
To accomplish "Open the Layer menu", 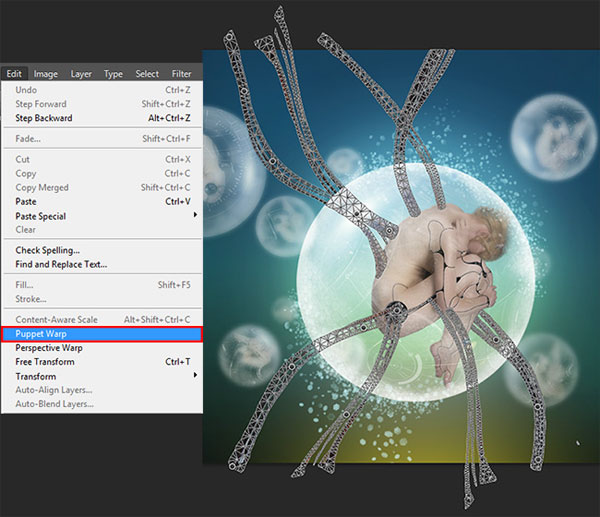I will point(81,73).
